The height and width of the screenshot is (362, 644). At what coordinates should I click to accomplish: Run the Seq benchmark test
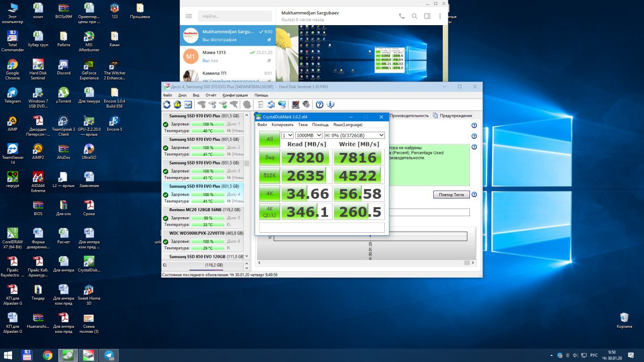(270, 157)
